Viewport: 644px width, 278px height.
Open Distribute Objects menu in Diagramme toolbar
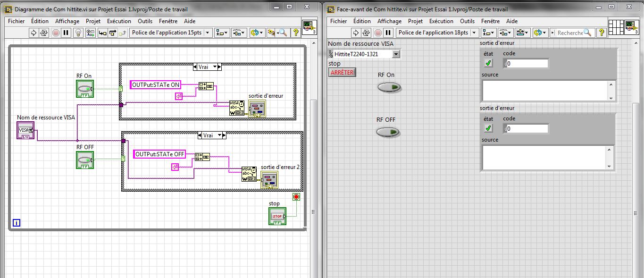[239, 33]
